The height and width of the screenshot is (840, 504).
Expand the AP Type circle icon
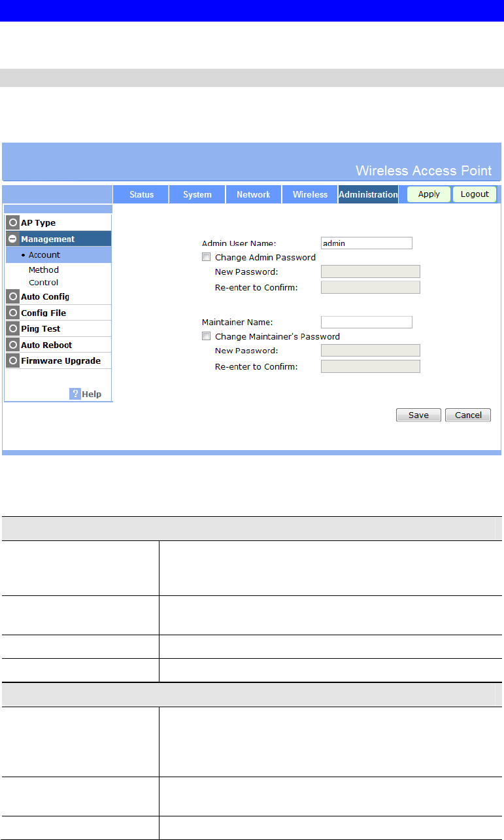point(13,222)
